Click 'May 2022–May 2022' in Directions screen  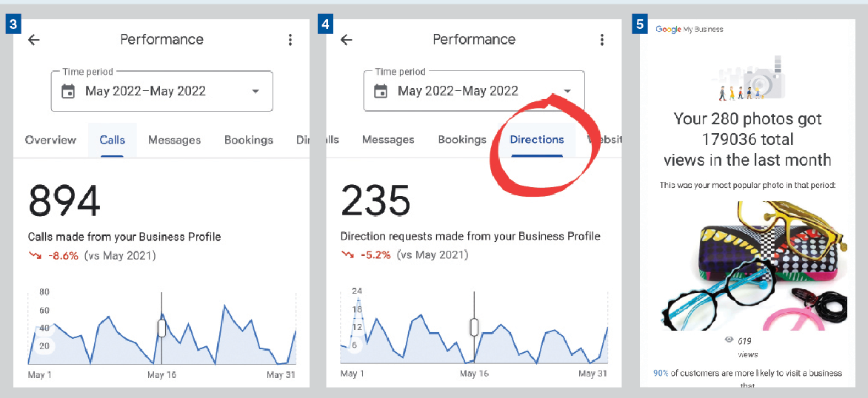[x=457, y=91]
